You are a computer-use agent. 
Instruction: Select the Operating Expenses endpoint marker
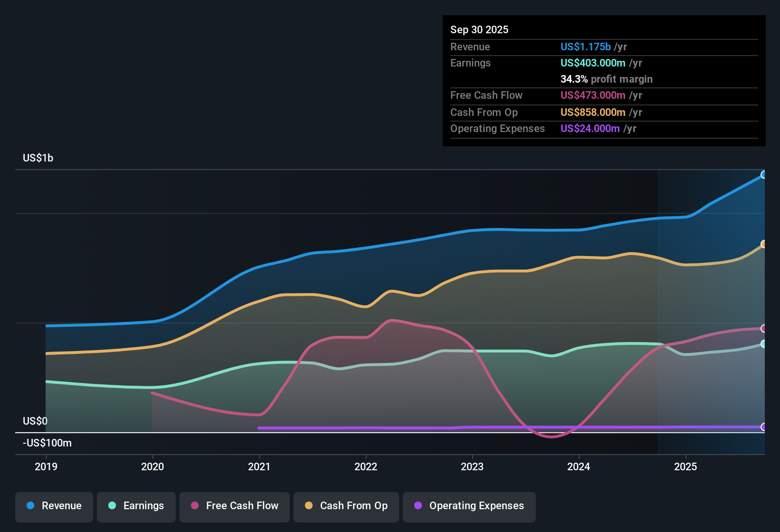pyautogui.click(x=763, y=427)
